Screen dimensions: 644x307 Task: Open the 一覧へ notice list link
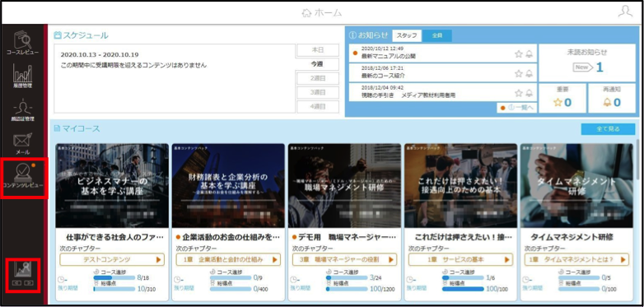516,108
